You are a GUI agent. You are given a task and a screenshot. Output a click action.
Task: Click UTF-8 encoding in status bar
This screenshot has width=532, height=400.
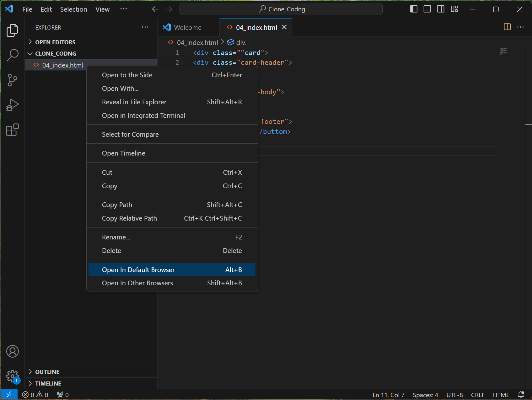click(454, 395)
